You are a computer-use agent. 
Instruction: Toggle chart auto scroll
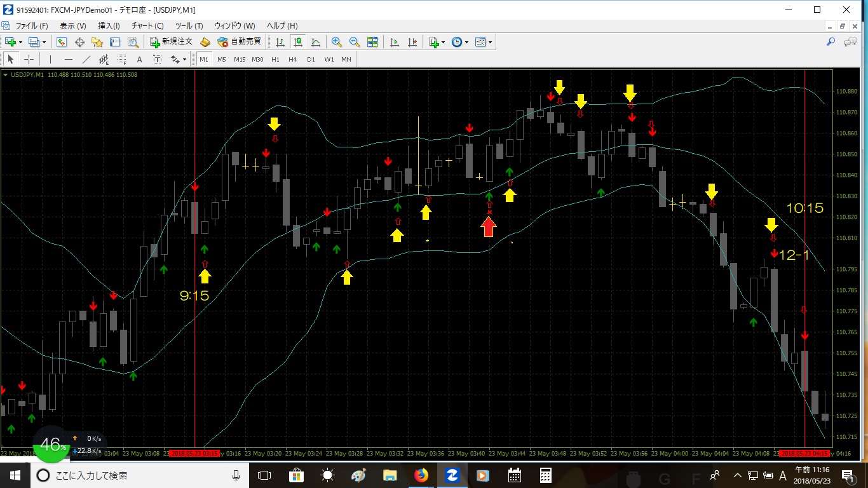(x=395, y=42)
